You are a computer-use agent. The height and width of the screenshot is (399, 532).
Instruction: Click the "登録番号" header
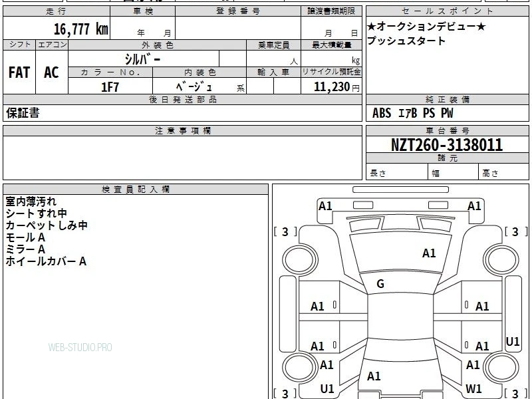(x=238, y=11)
